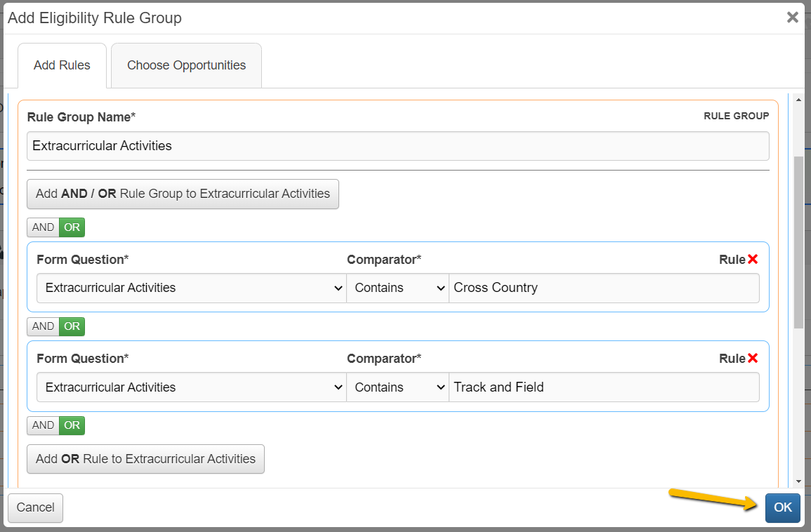Open the second Form Question dropdown
This screenshot has height=532, width=811.
[191, 387]
